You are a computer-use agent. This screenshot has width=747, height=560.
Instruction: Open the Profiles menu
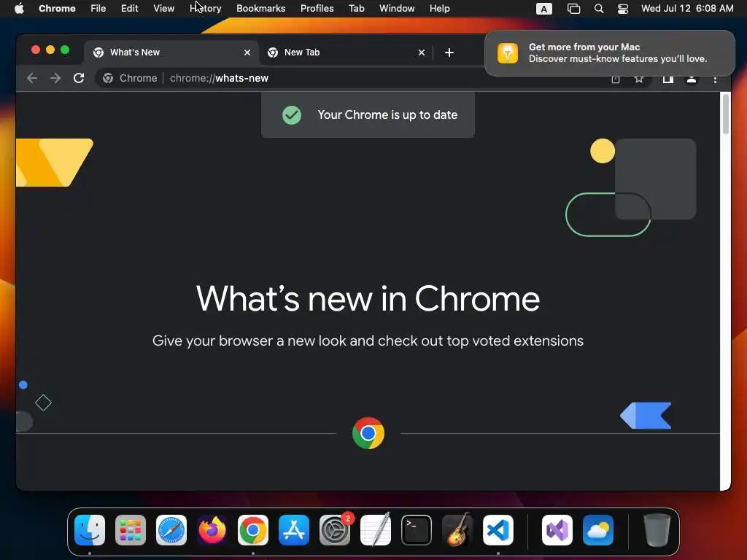317,8
